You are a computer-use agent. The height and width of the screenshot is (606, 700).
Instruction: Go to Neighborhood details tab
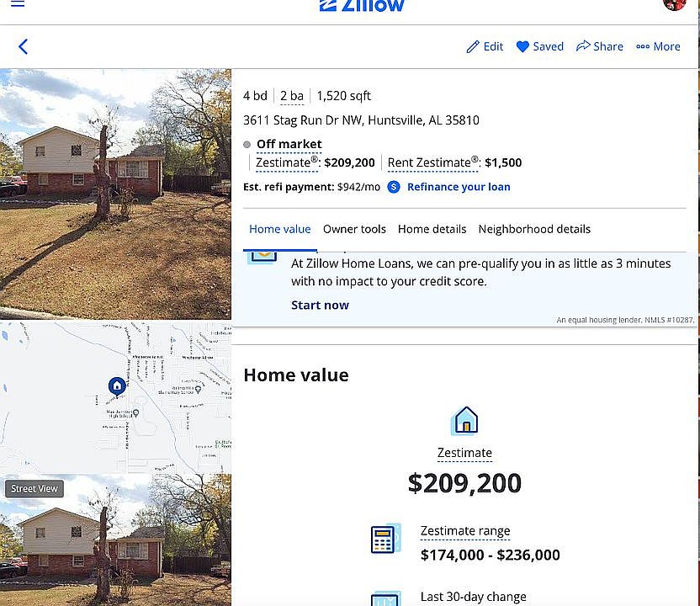pyautogui.click(x=534, y=229)
